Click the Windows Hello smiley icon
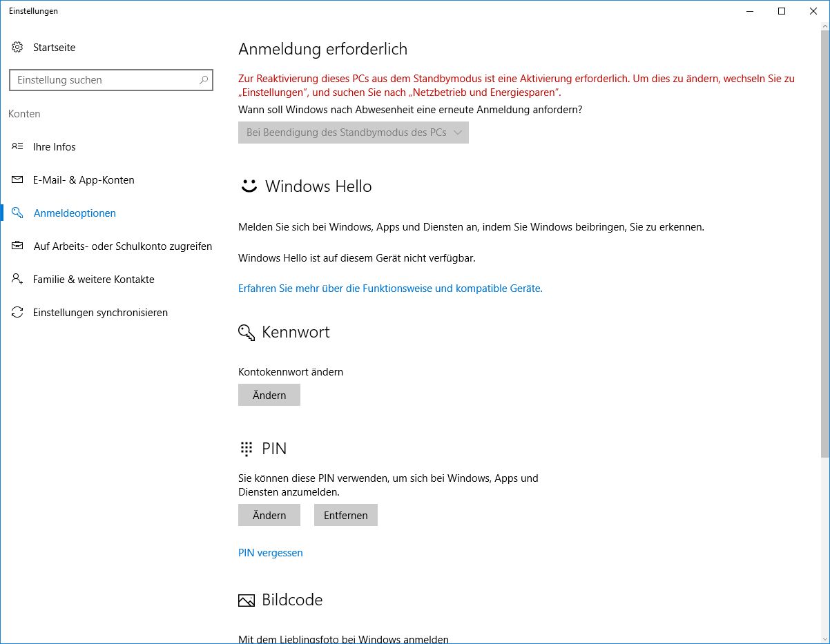The width and height of the screenshot is (830, 644). [249, 186]
